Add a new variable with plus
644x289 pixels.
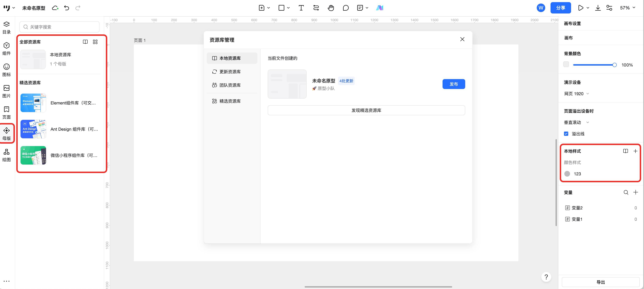[x=636, y=192]
